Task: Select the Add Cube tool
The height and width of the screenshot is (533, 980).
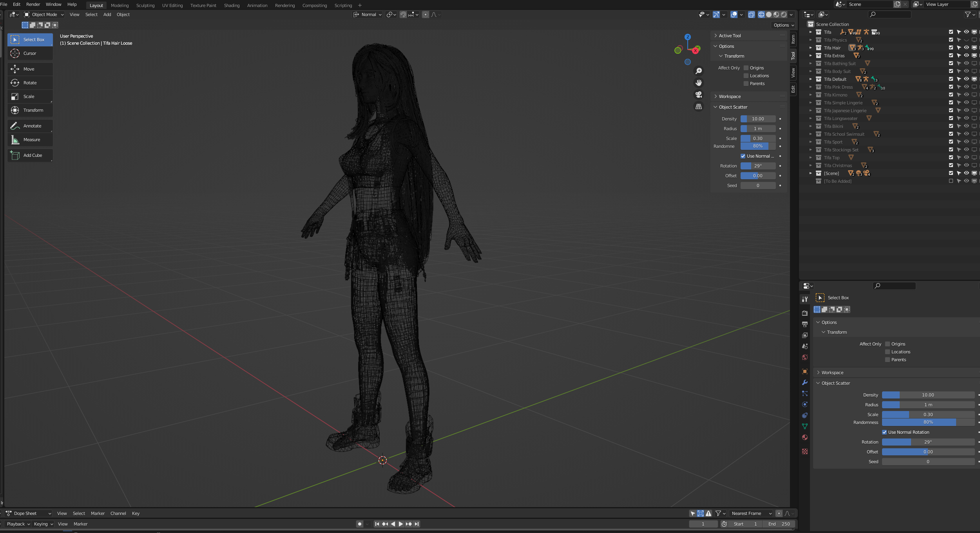Action: (x=30, y=155)
